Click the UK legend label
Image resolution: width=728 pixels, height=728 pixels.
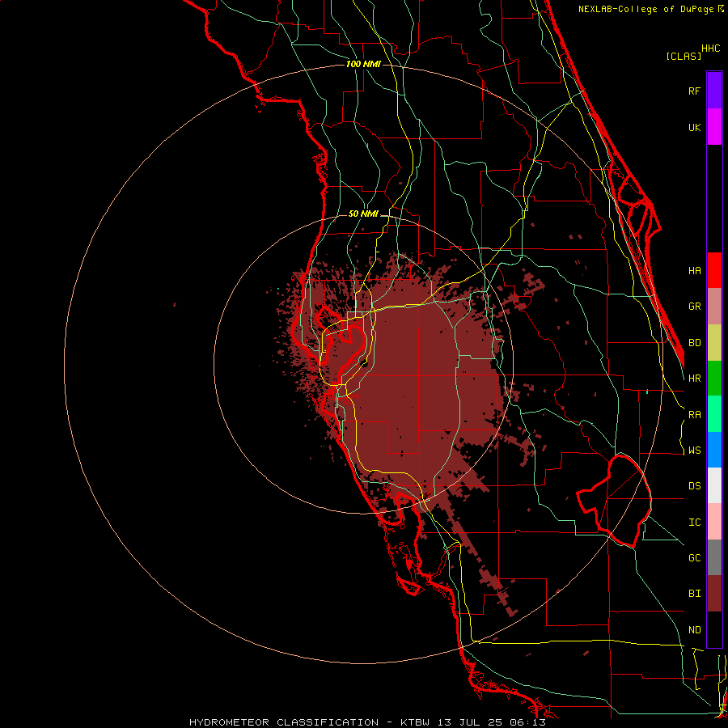pyautogui.click(x=694, y=127)
